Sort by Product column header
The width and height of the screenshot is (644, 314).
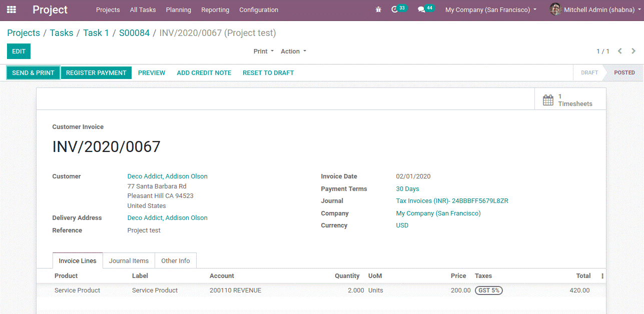tap(66, 275)
